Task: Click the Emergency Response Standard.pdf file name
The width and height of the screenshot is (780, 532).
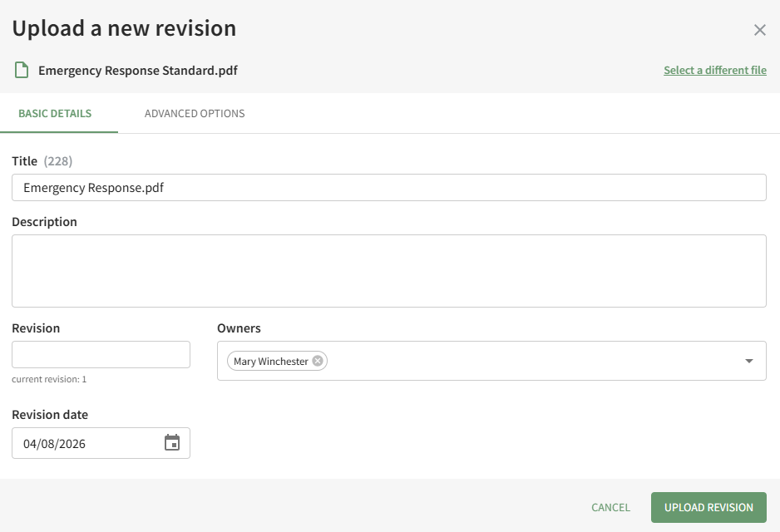Action: (x=138, y=71)
